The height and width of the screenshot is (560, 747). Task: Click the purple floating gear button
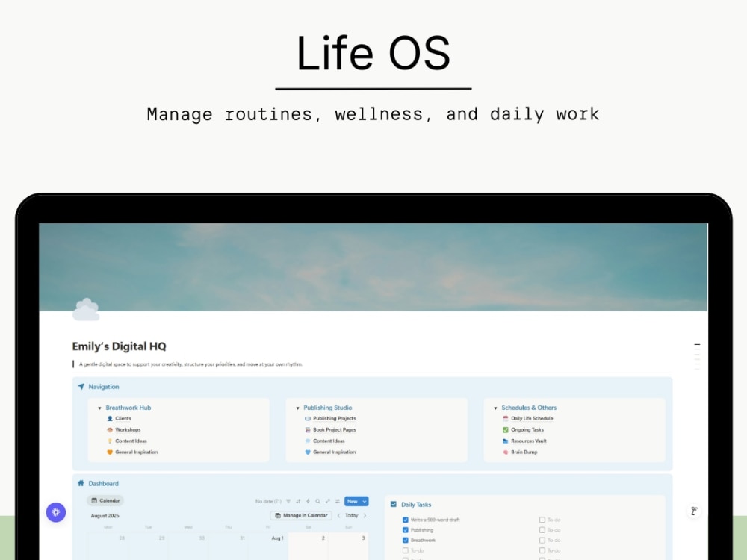[x=56, y=512]
